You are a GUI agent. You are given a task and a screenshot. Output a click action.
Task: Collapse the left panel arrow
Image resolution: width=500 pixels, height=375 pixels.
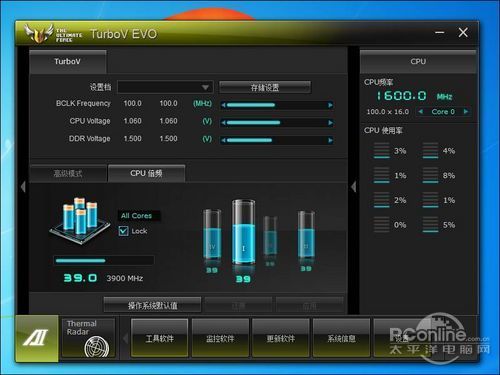(x=23, y=187)
